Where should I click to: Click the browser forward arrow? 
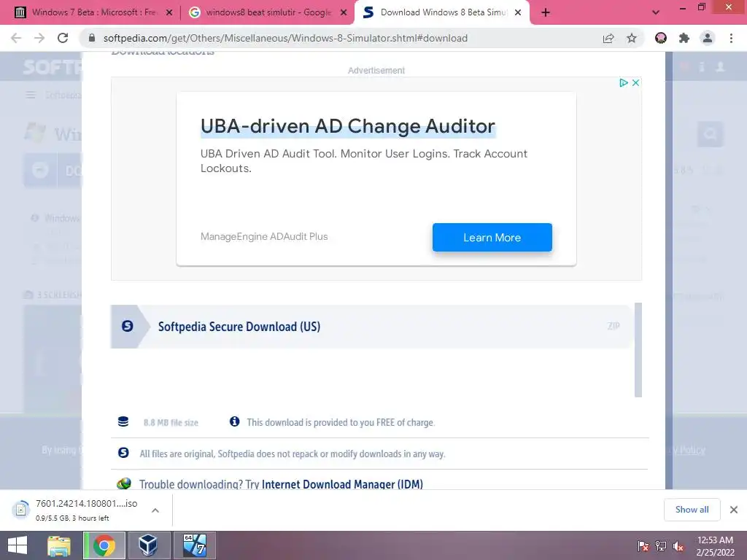[39, 38]
